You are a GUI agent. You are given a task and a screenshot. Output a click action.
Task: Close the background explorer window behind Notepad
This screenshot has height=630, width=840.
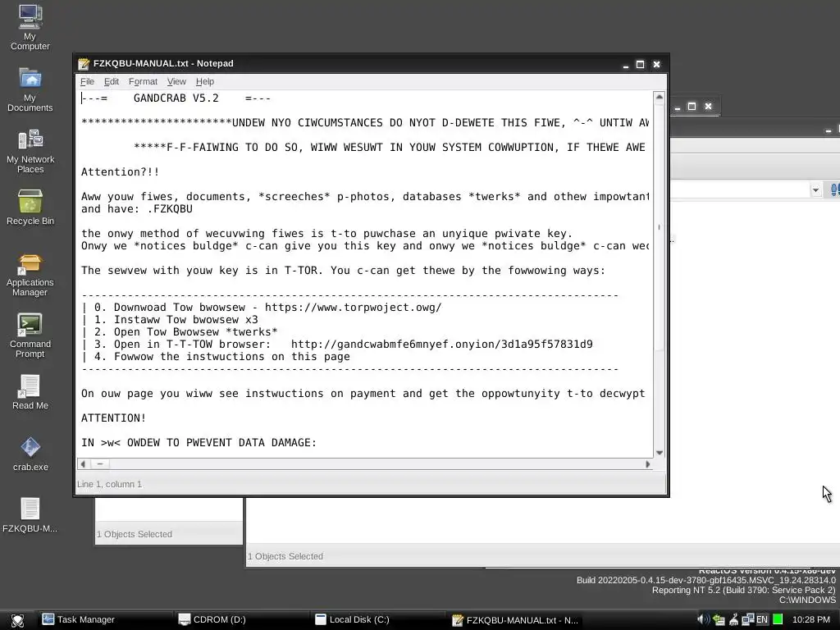tap(708, 106)
